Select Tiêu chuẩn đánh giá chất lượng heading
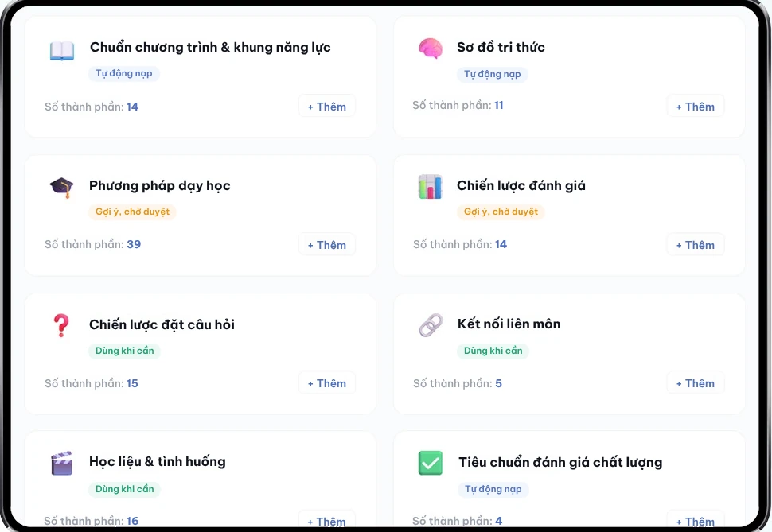772x532 pixels. coord(560,462)
